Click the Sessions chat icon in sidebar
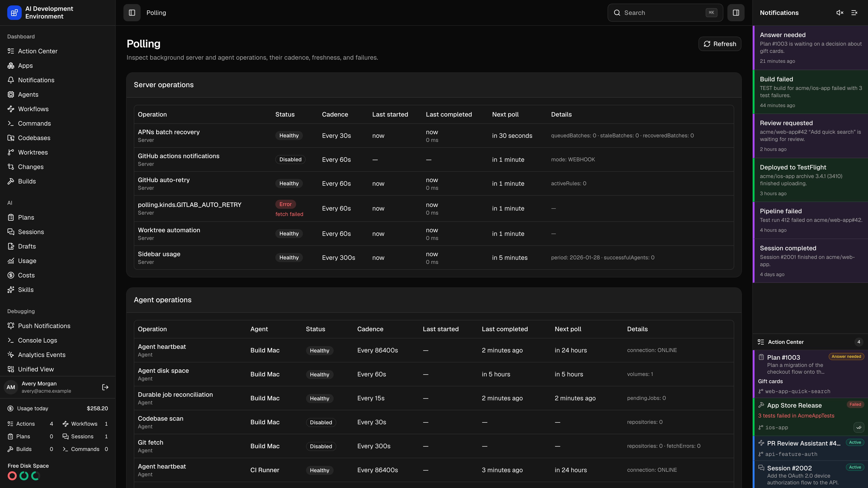Viewport: 868px width, 488px height. click(11, 232)
